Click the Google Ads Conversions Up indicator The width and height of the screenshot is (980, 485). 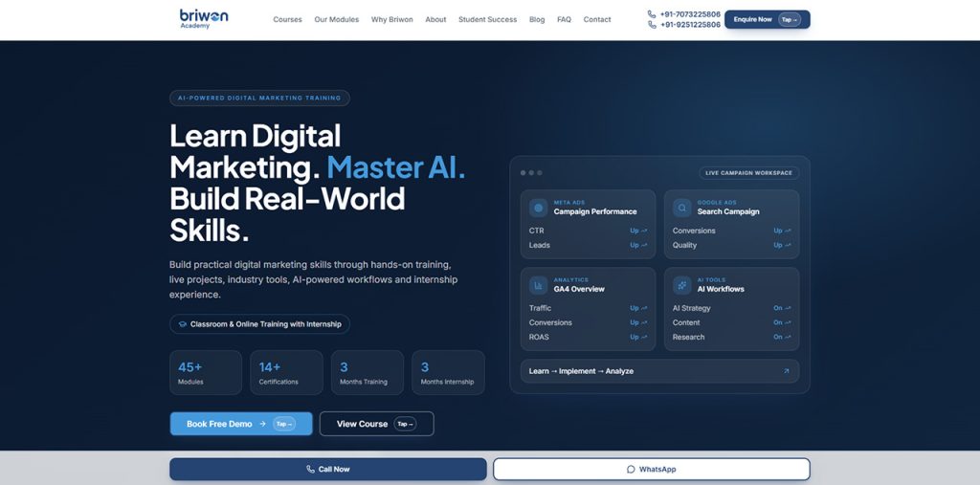coord(782,231)
